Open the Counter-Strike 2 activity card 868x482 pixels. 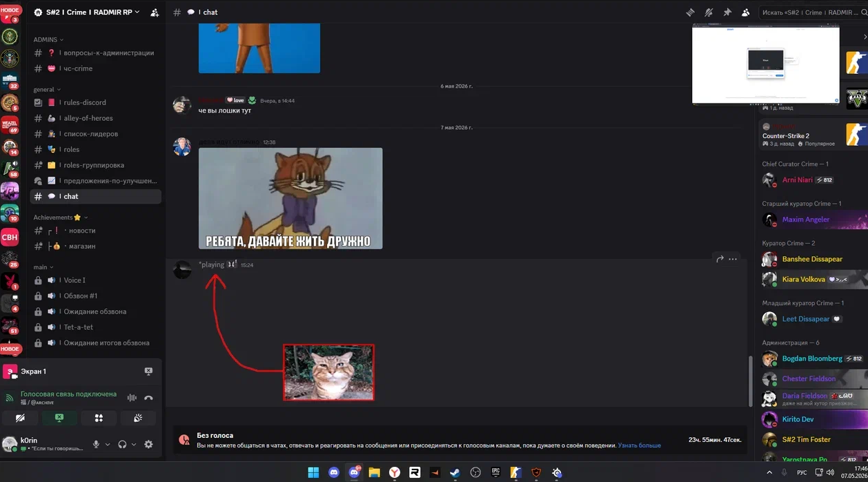pos(813,135)
